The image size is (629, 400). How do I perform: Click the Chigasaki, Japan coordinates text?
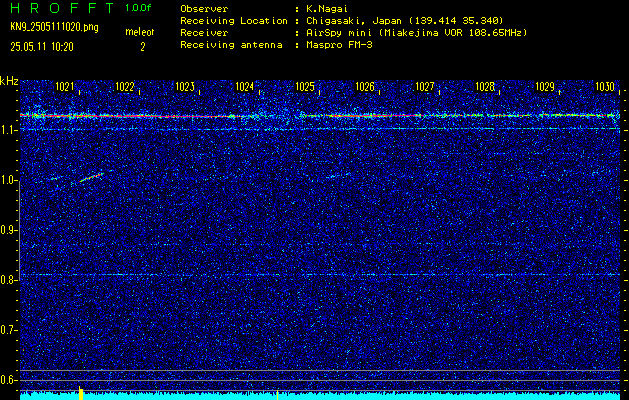[405, 20]
